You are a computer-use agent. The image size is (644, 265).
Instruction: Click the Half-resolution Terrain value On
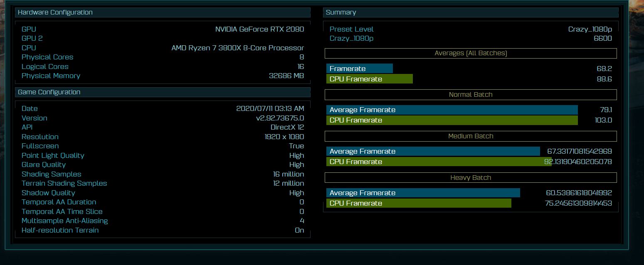[299, 231]
